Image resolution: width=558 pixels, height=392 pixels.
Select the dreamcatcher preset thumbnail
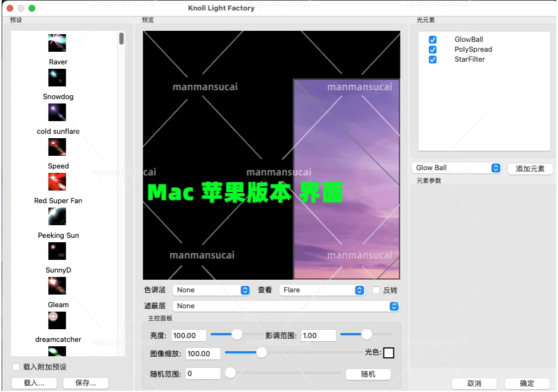tap(57, 320)
